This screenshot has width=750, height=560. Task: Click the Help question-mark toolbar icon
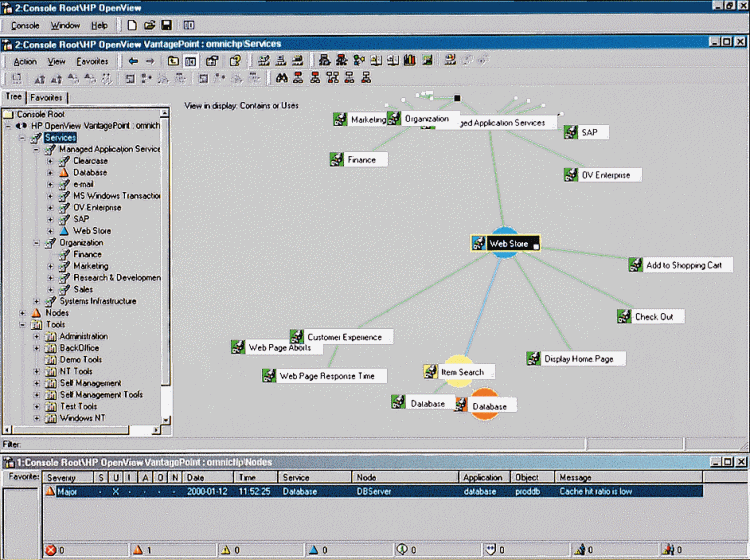tap(235, 61)
